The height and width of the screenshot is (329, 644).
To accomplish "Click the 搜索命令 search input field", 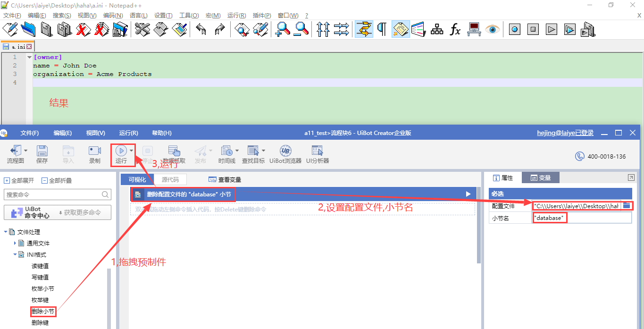I will pyautogui.click(x=52, y=194).
